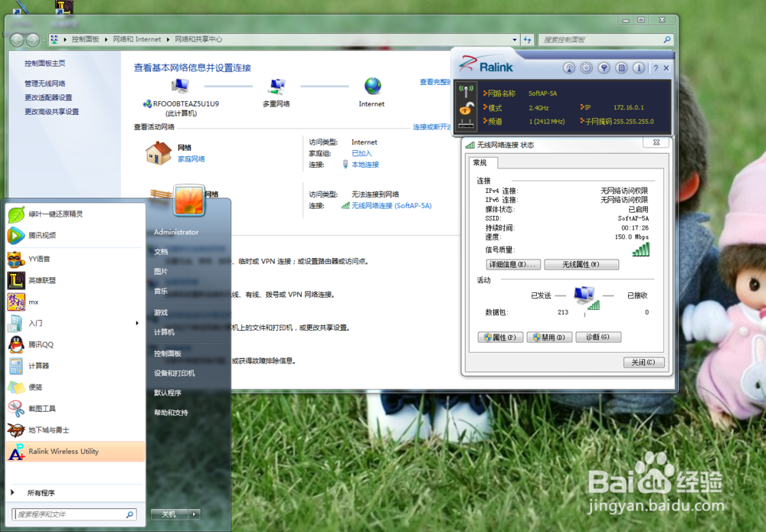766x532 pixels.
Task: Open the Ralink access point settings icon
Action: point(569,68)
